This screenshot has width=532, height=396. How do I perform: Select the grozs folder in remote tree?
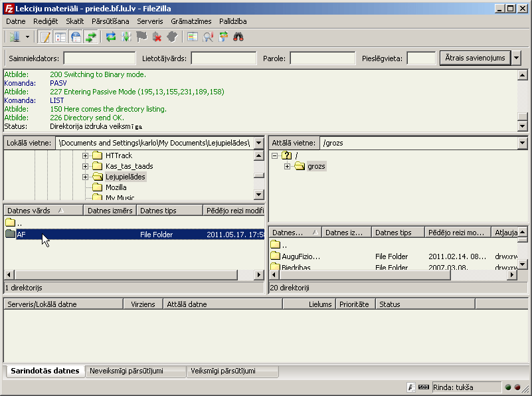tap(316, 166)
